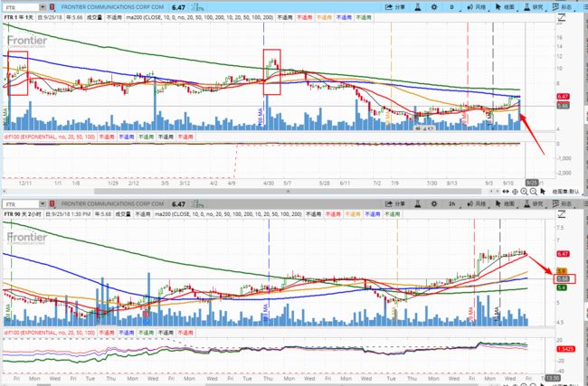Click the red alert icon beside upper FTR symbol

click(x=52, y=7)
